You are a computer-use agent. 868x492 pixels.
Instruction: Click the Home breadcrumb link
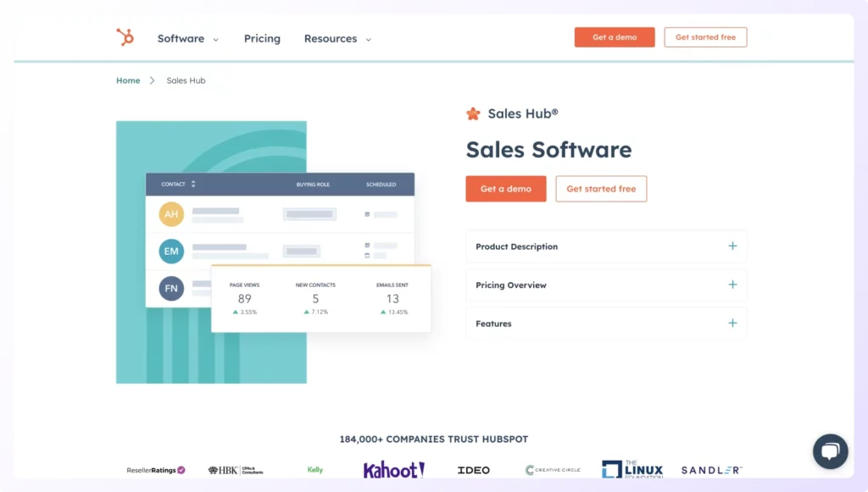coord(128,80)
